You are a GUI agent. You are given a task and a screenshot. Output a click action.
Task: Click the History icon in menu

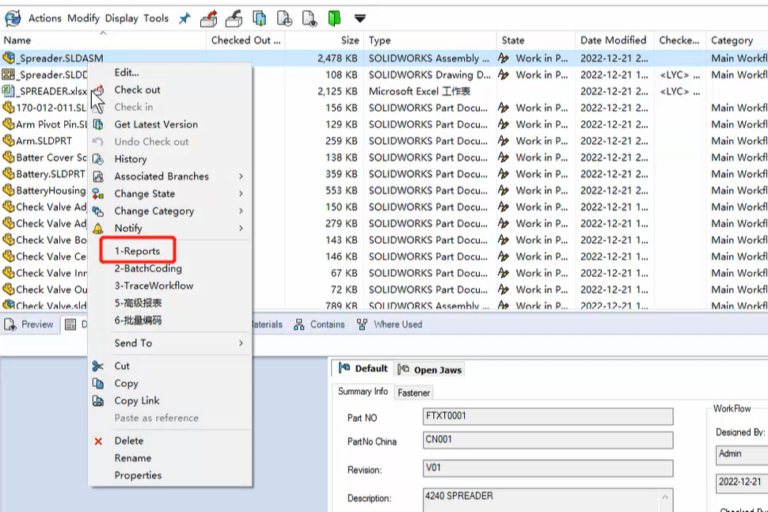click(98, 159)
